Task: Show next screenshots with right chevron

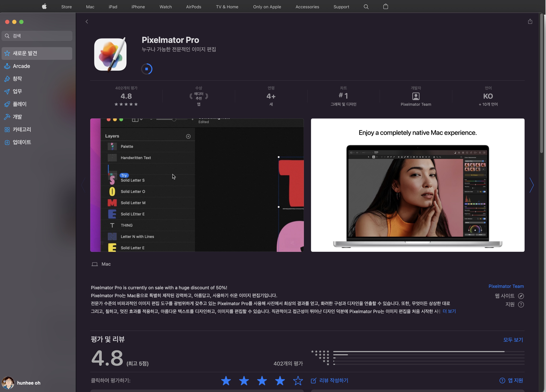Action: (532, 185)
